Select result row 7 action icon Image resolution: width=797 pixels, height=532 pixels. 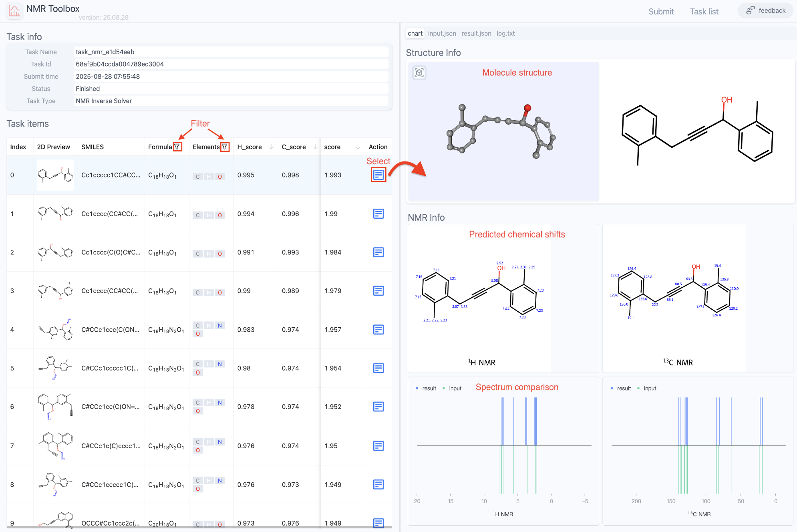pos(378,446)
